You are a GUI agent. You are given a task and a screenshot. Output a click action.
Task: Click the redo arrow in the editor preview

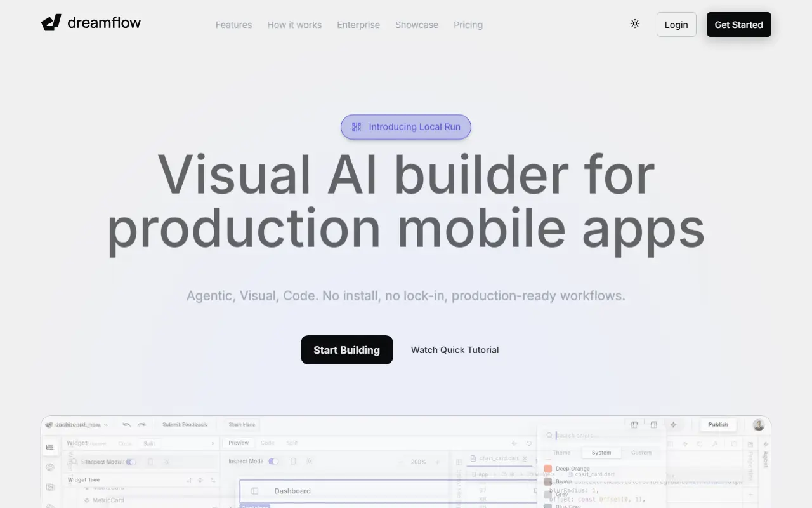[141, 425]
